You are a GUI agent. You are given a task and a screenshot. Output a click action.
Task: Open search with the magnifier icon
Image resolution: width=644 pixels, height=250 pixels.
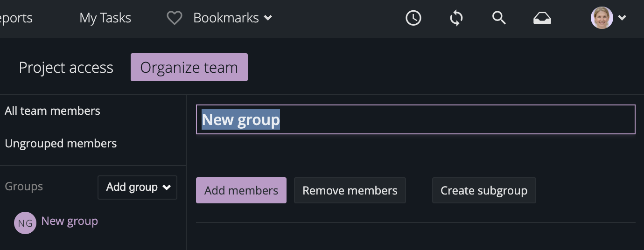click(499, 18)
